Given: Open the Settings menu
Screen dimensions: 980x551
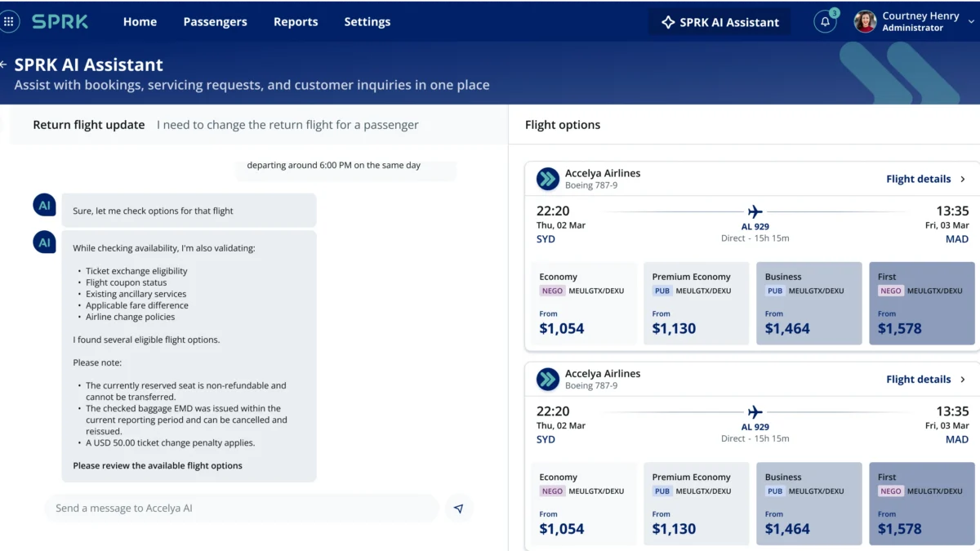Looking at the screenshot, I should tap(367, 22).
